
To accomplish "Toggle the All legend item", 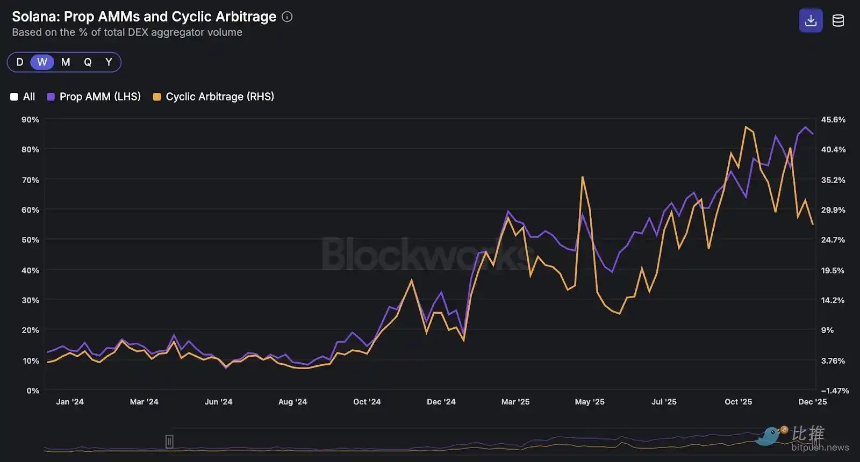I will [x=23, y=97].
